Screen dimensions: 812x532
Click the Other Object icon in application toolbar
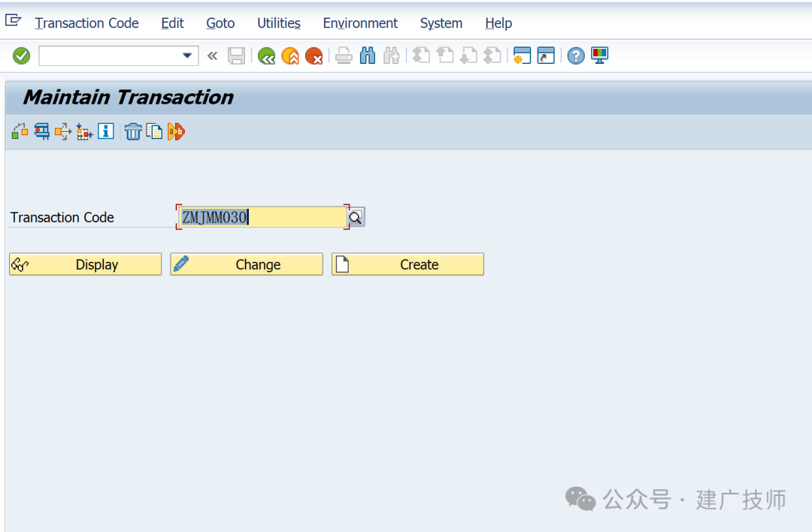coord(20,131)
